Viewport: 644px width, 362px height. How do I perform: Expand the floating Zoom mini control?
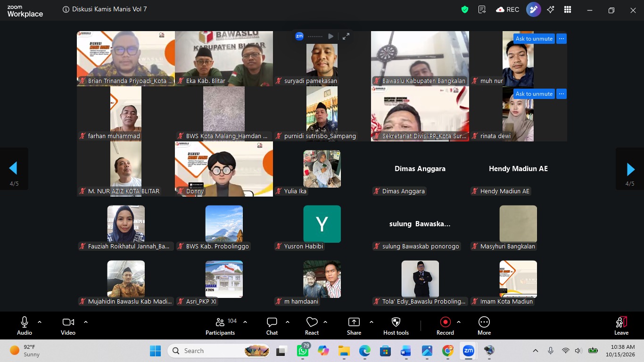pyautogui.click(x=346, y=36)
